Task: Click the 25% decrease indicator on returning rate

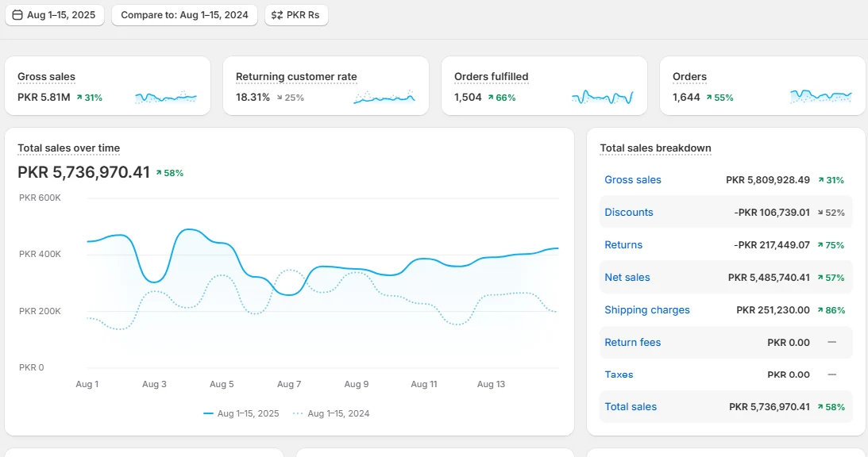Action: click(x=291, y=98)
